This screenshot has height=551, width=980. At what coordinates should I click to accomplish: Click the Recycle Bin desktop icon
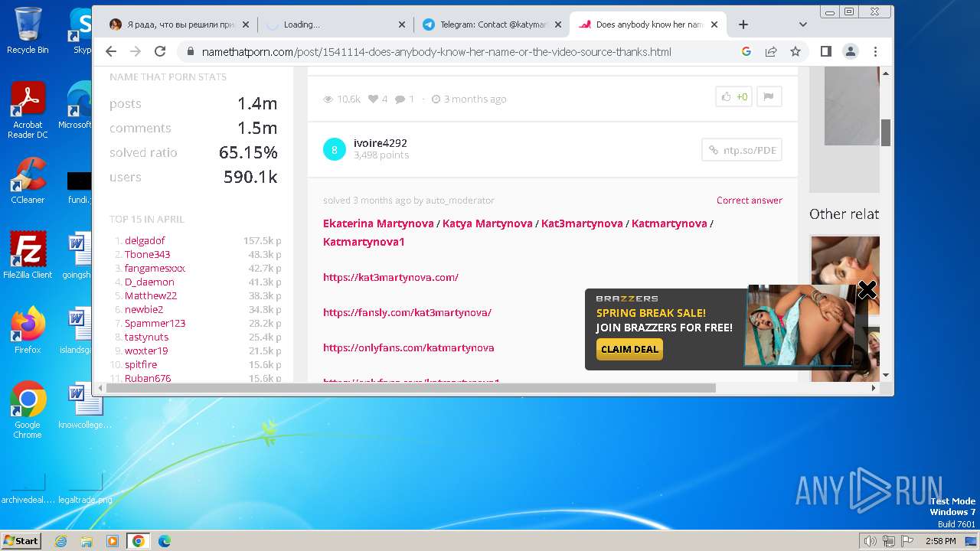(28, 31)
